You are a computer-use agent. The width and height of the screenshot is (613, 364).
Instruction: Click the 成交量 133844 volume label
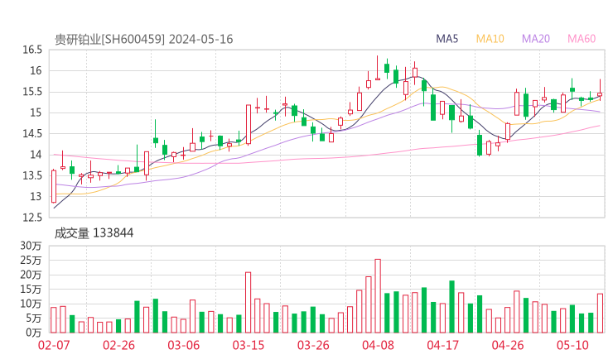pos(94,233)
